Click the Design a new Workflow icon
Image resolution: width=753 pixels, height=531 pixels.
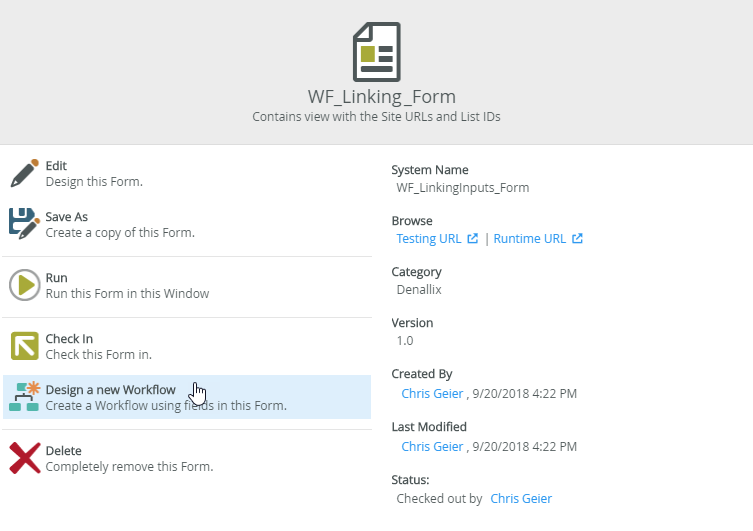point(24,397)
